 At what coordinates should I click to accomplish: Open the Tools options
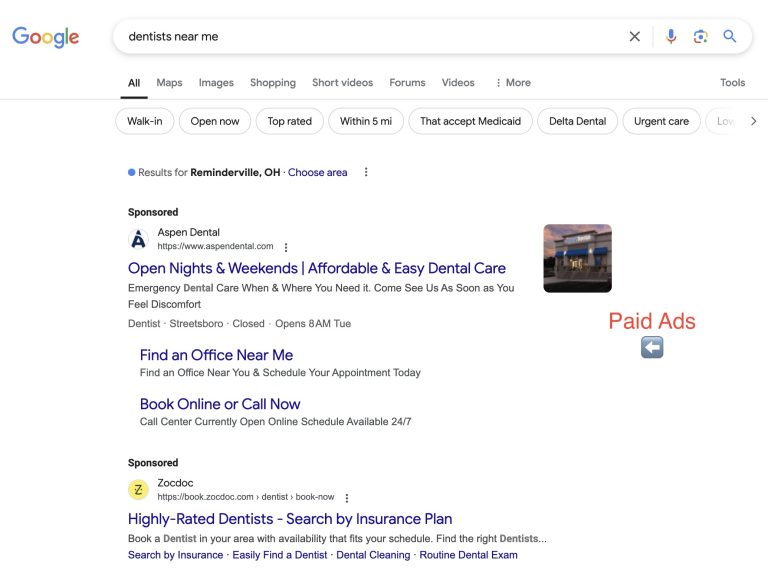pos(732,83)
